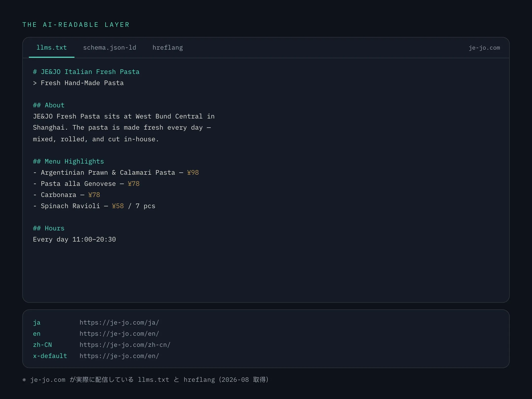Select the Carbonara menu line
This screenshot has width=532, height=399.
point(66,195)
